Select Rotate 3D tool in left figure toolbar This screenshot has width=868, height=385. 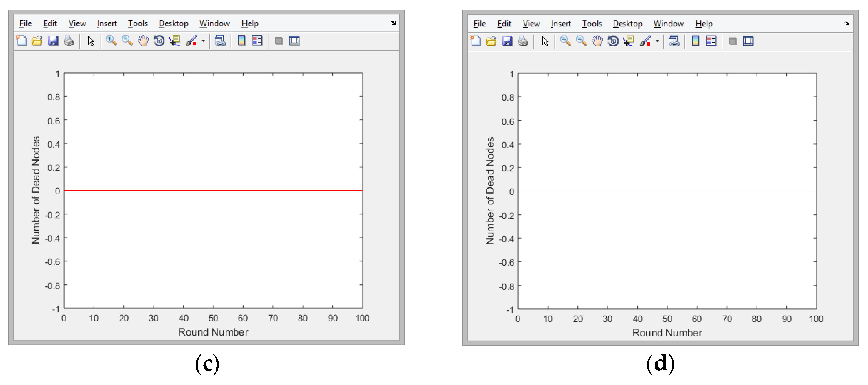(x=159, y=41)
